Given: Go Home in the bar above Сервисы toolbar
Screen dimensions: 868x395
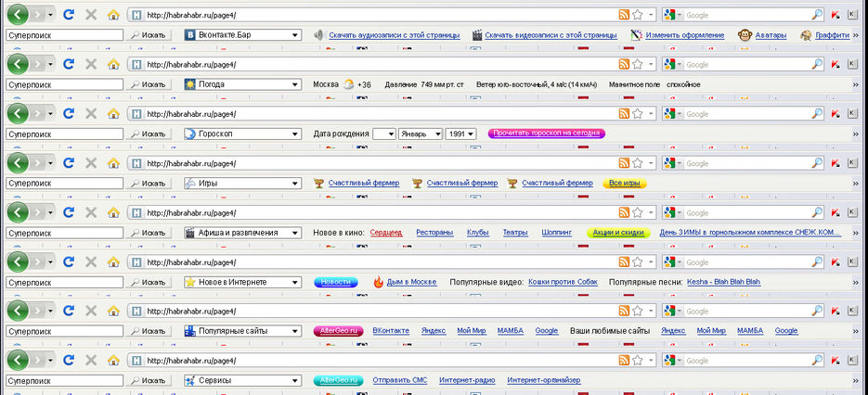Looking at the screenshot, I should [113, 361].
